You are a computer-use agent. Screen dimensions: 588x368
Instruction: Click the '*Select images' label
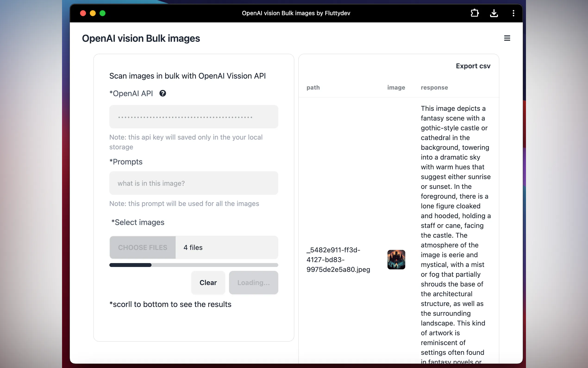click(138, 222)
